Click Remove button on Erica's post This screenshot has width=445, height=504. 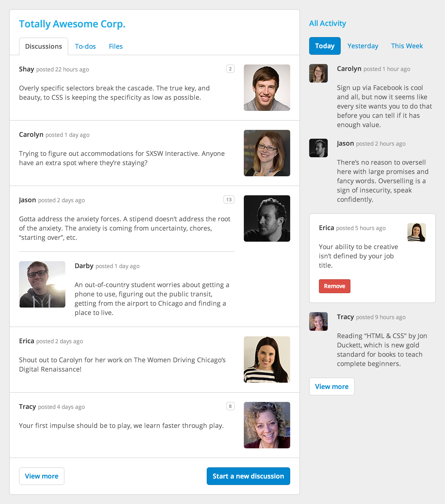[x=334, y=286]
